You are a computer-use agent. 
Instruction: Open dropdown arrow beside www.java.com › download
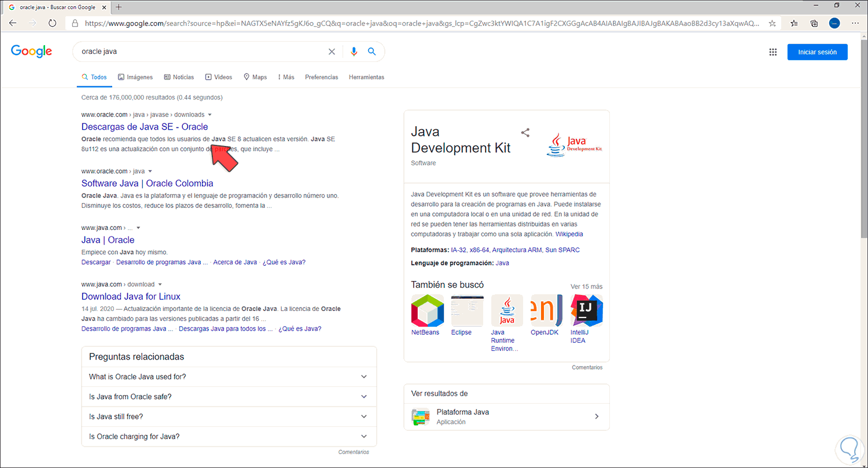pos(160,284)
